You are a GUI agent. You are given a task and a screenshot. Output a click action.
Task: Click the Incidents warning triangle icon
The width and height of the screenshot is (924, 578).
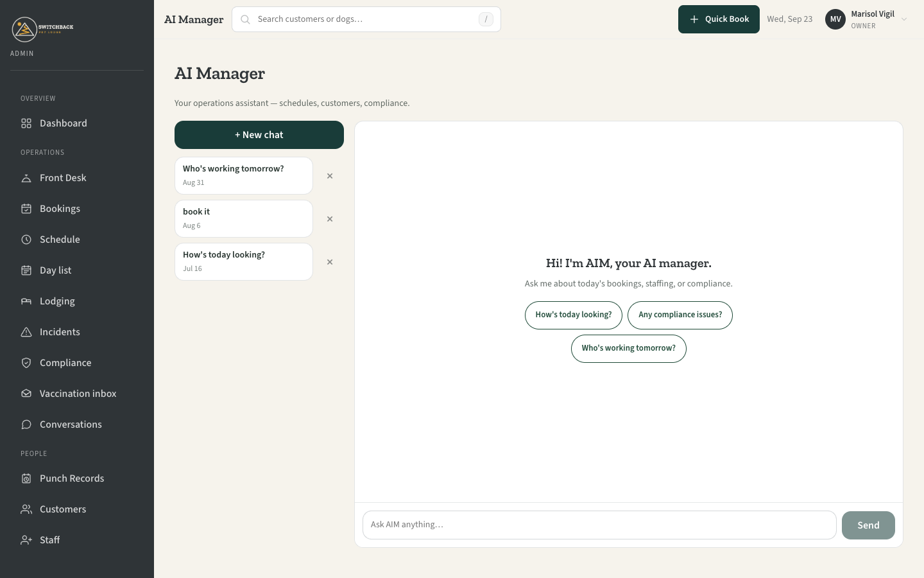26,332
